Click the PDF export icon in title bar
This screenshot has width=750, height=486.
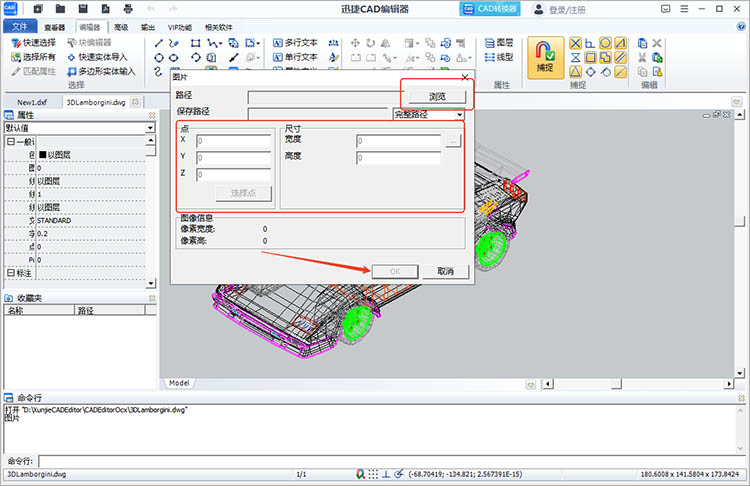click(x=105, y=9)
